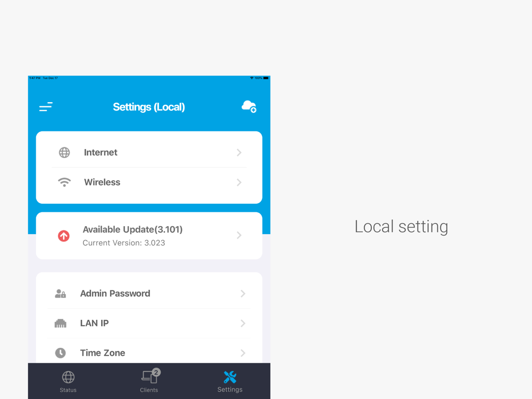Open Available Update chevron arrow
The height and width of the screenshot is (399, 532).
[239, 236]
